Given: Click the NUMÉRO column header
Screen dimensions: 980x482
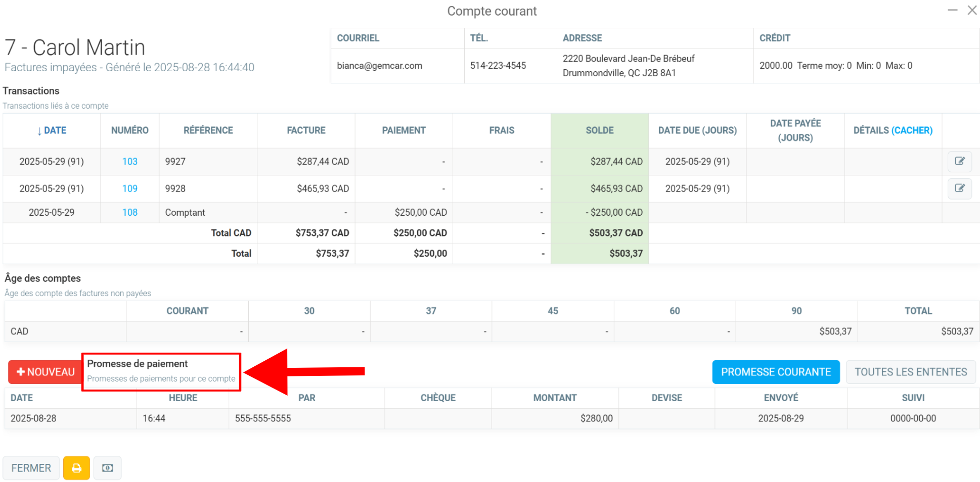Looking at the screenshot, I should (130, 130).
